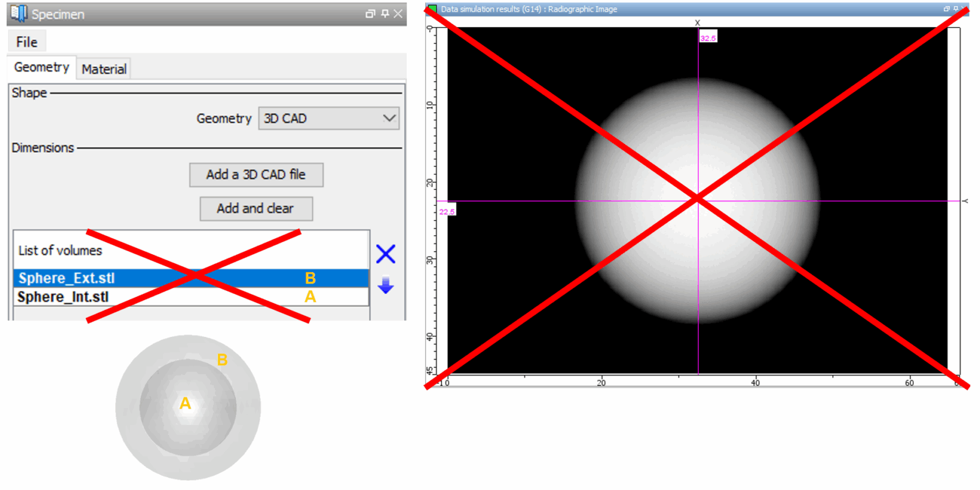Click Add a 3D CAD file button
Viewport: 980px width, 490px height.
coord(256,175)
